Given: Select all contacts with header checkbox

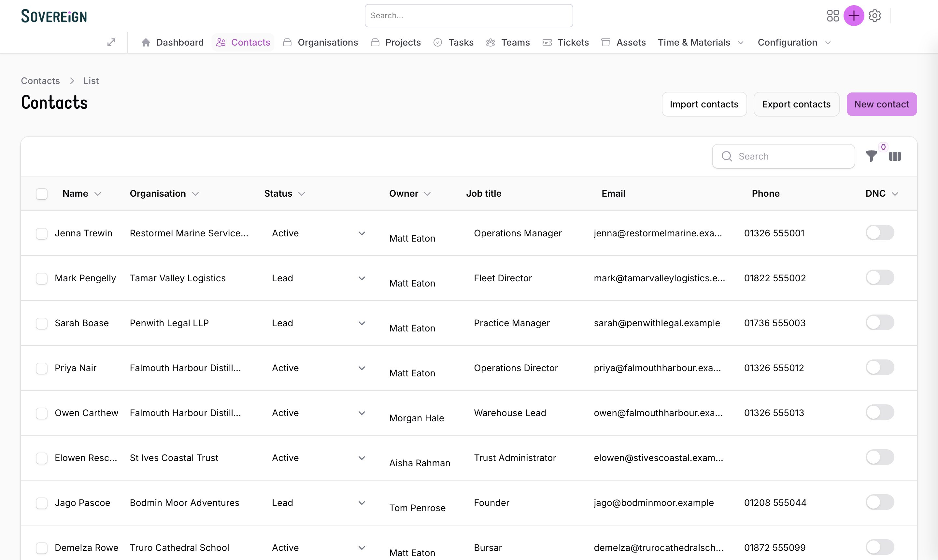Looking at the screenshot, I should [41, 194].
